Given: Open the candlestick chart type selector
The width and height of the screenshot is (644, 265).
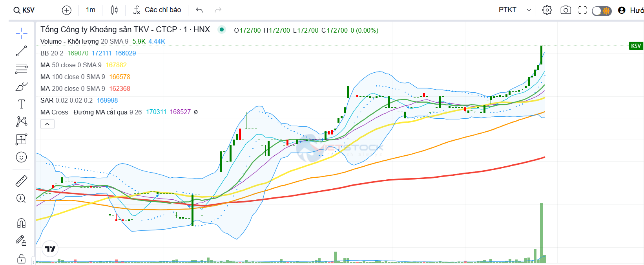Looking at the screenshot, I should 114,10.
